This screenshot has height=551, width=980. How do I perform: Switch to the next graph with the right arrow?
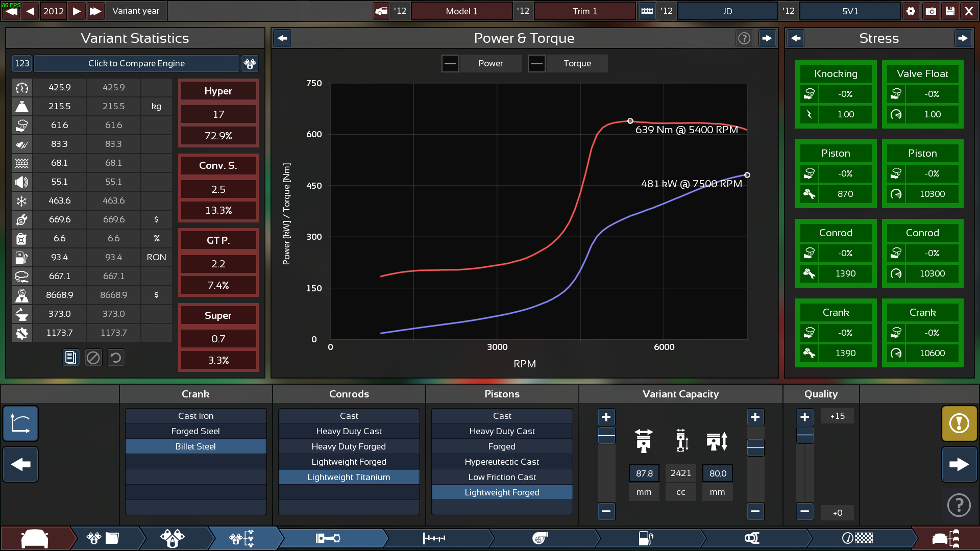click(767, 38)
